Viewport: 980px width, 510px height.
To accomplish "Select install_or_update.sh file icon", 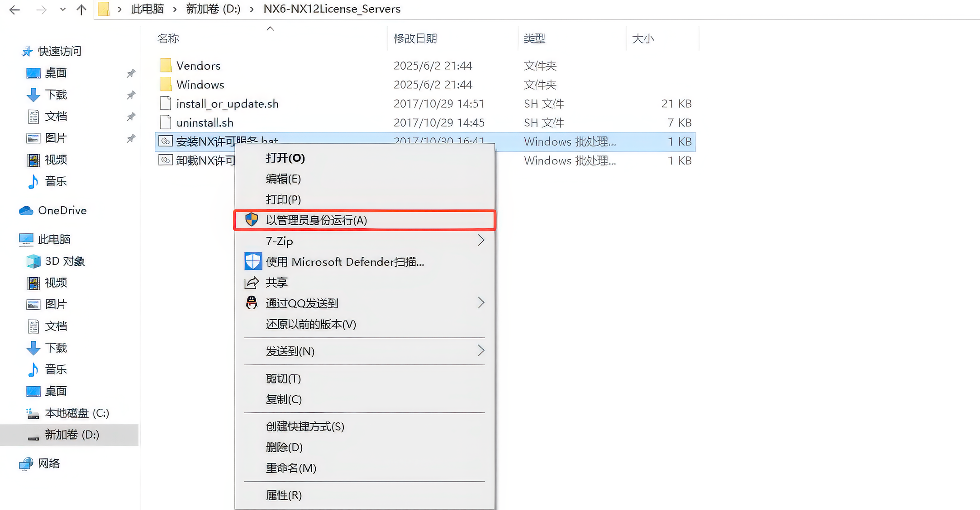I will tap(166, 104).
